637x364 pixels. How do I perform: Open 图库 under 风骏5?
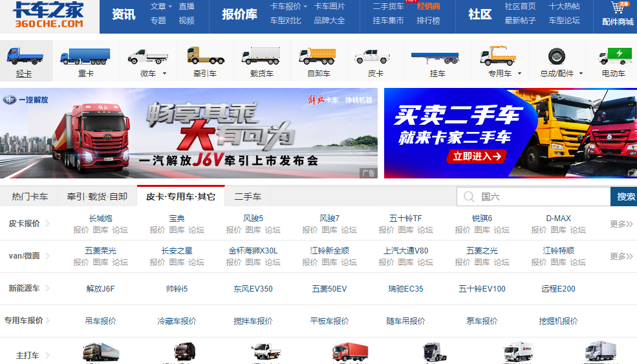click(253, 230)
